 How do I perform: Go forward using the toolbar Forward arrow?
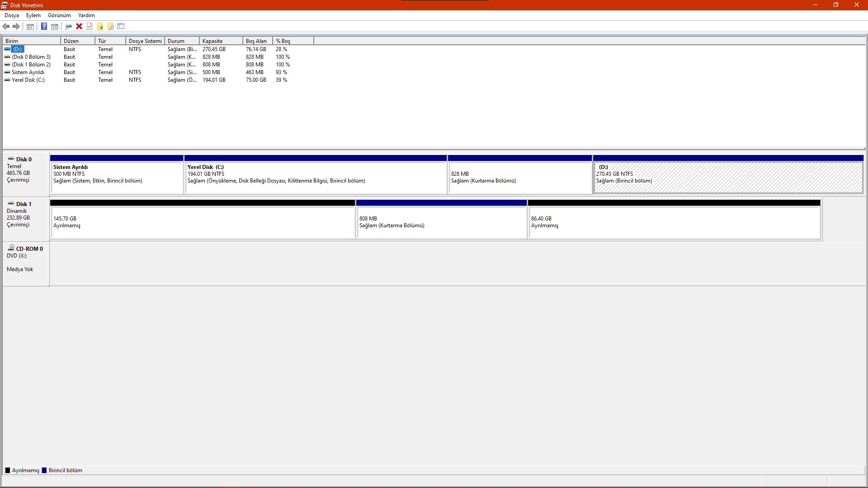pos(16,26)
